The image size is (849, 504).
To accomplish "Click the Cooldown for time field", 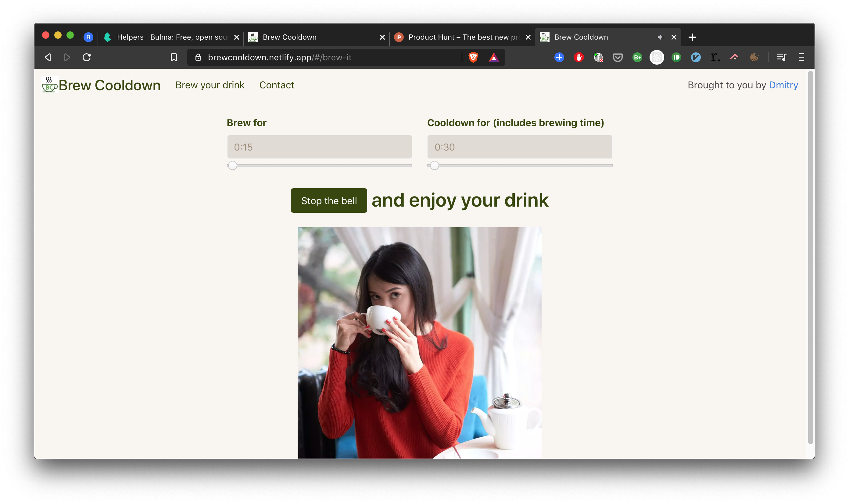I will coord(519,147).
